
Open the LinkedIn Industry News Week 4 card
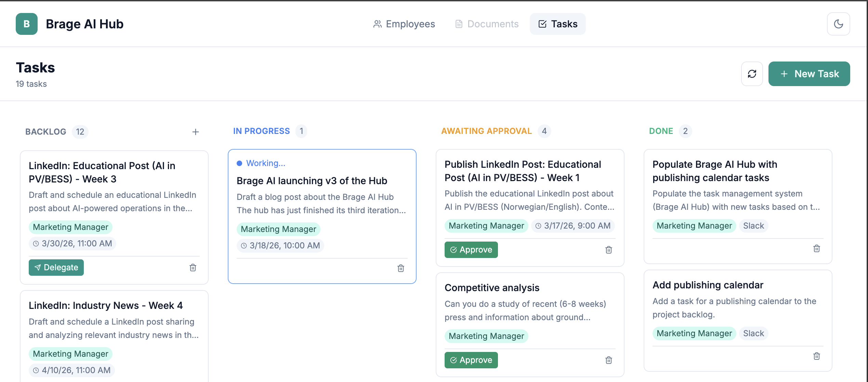tap(106, 305)
